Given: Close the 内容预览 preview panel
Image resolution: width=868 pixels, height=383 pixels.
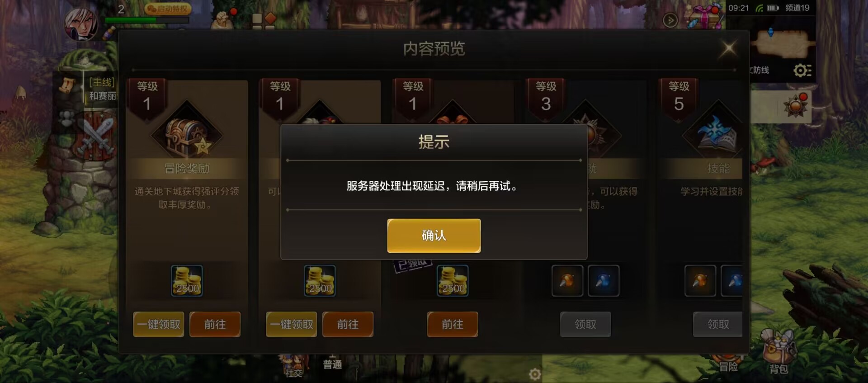Looking at the screenshot, I should (x=728, y=48).
